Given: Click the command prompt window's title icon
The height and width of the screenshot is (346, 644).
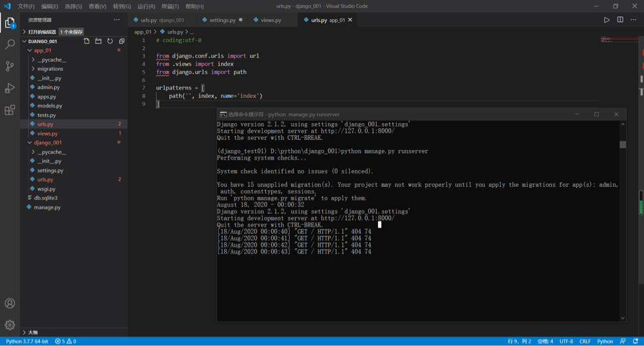Looking at the screenshot, I should point(223,114).
